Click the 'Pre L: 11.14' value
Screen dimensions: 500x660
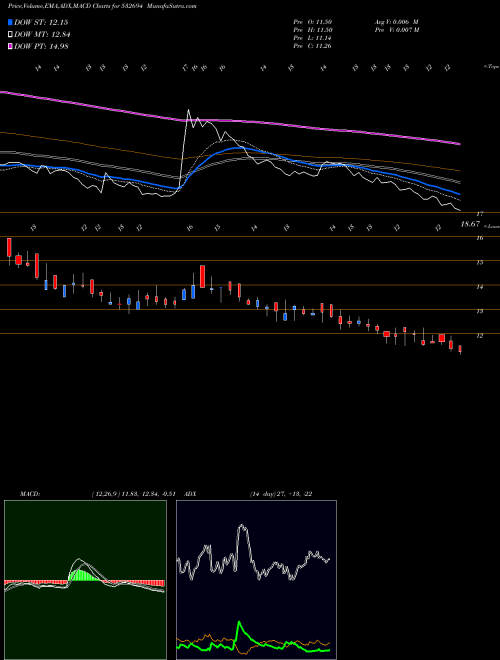point(313,38)
